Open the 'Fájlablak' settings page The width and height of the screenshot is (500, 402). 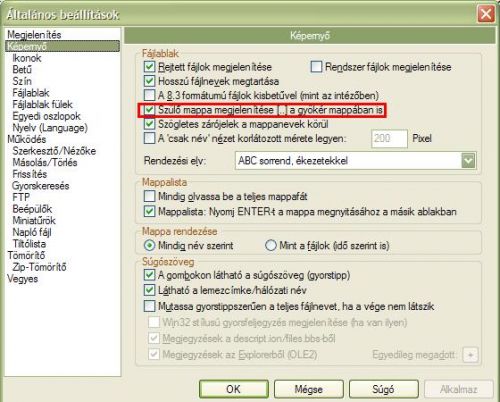[x=31, y=93]
